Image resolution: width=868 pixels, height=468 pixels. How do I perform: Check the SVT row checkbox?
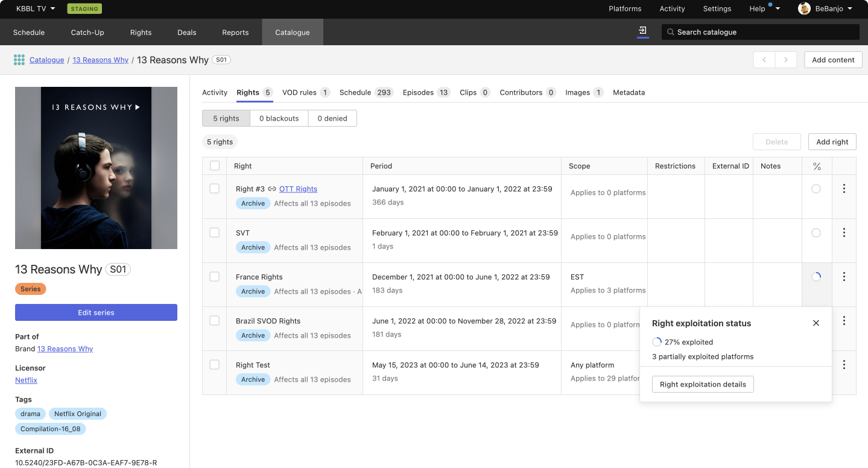point(214,233)
